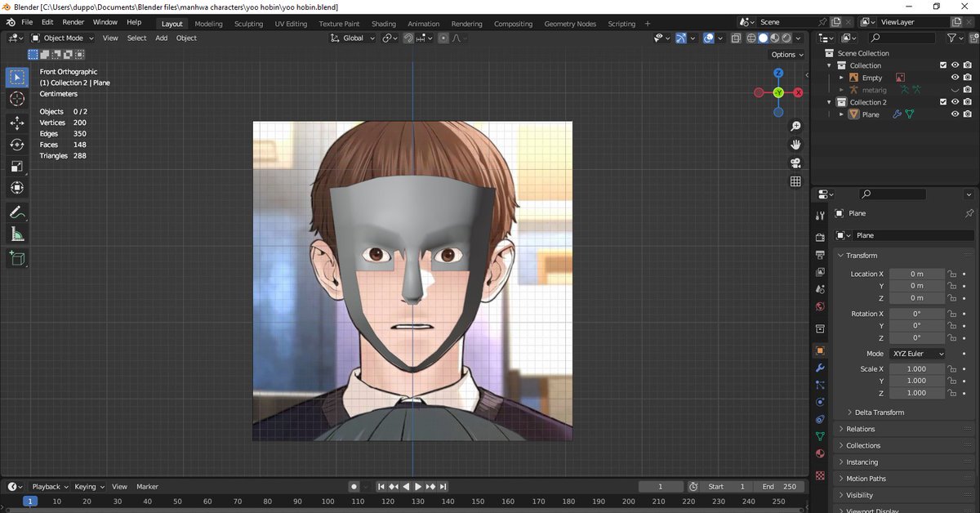The height and width of the screenshot is (513, 980).
Task: Pick the Annotate pencil tool
Action: [x=16, y=212]
